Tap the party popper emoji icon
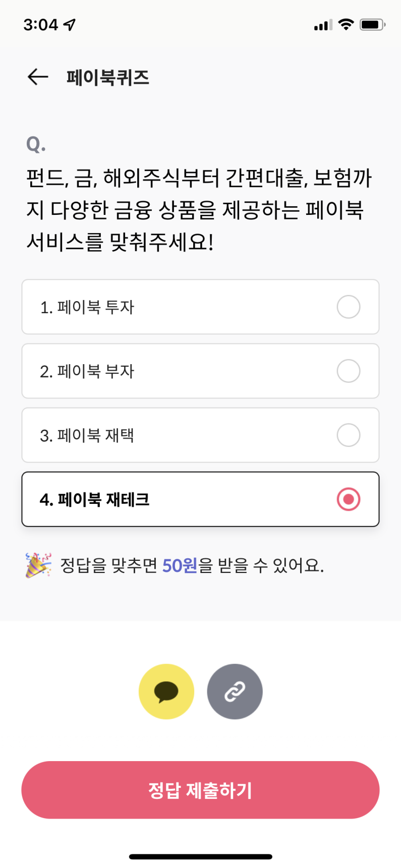Viewport: 401px width, 868px height. (x=38, y=565)
